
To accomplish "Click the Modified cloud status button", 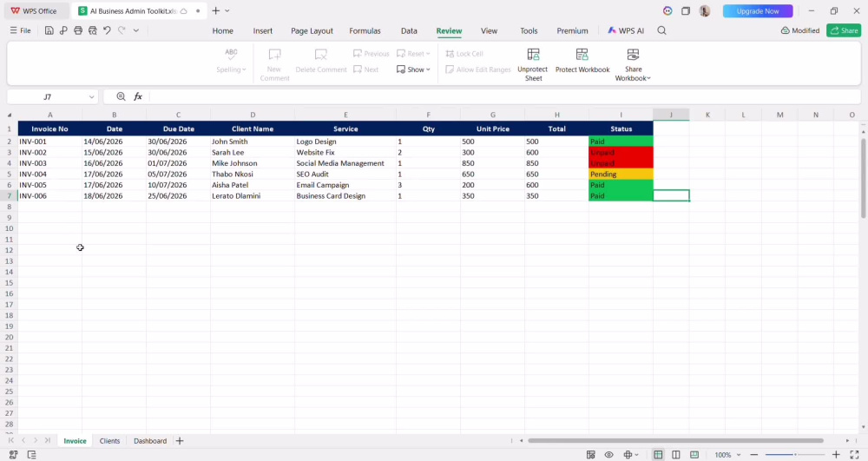I will pyautogui.click(x=800, y=30).
